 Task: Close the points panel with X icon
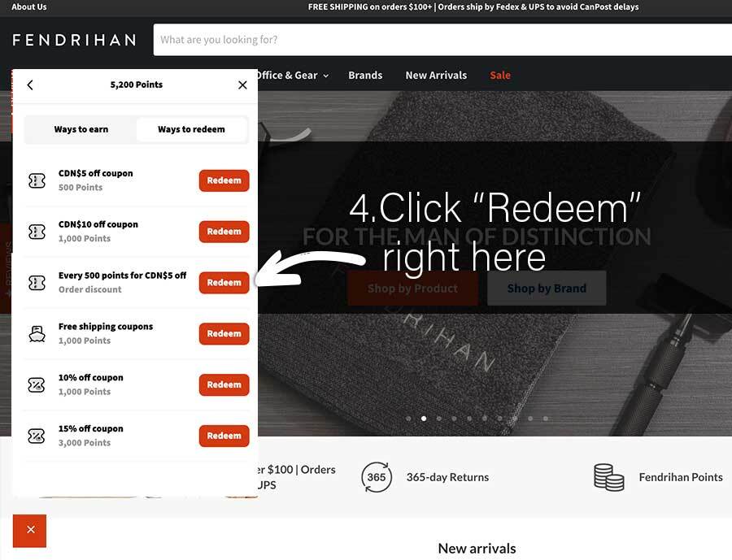click(242, 85)
